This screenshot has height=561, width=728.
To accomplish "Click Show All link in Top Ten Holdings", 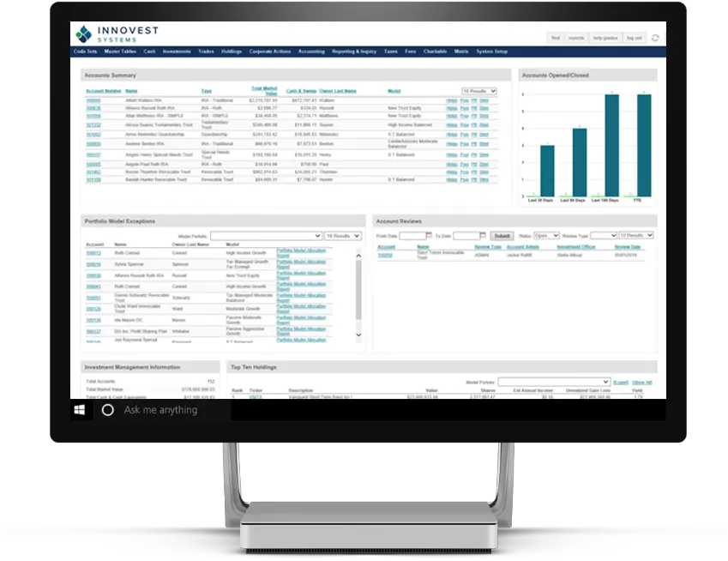I will pos(642,382).
